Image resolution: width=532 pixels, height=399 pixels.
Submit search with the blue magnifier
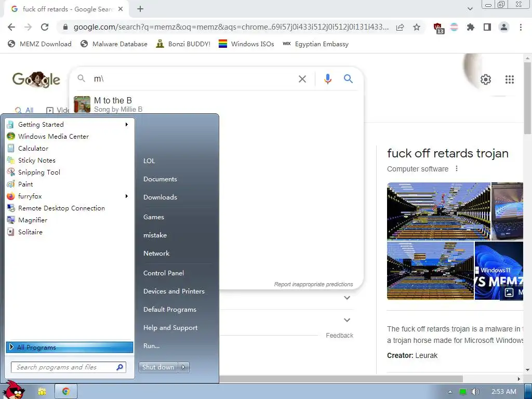point(348,79)
